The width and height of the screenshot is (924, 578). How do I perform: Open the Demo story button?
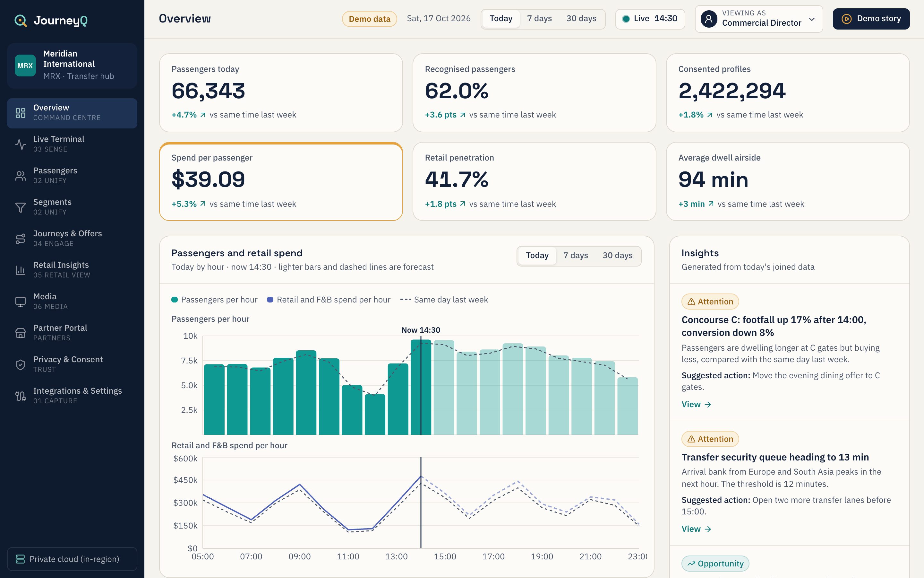(x=871, y=19)
